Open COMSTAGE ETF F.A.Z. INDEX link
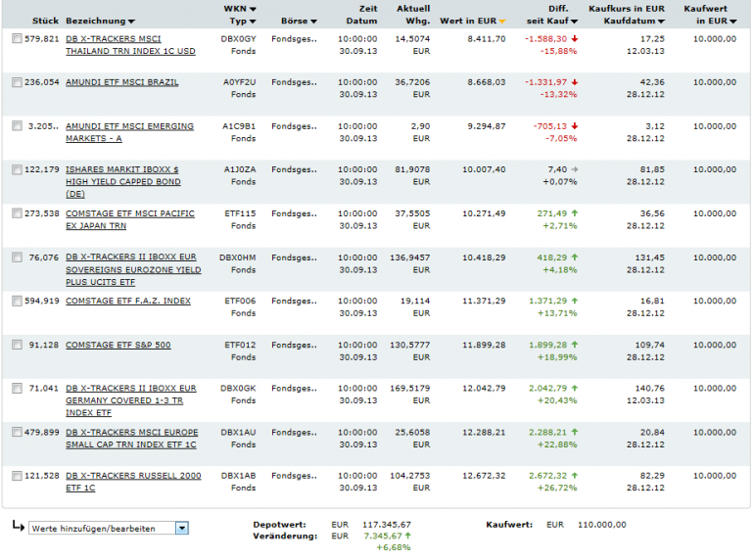 pyautogui.click(x=128, y=301)
